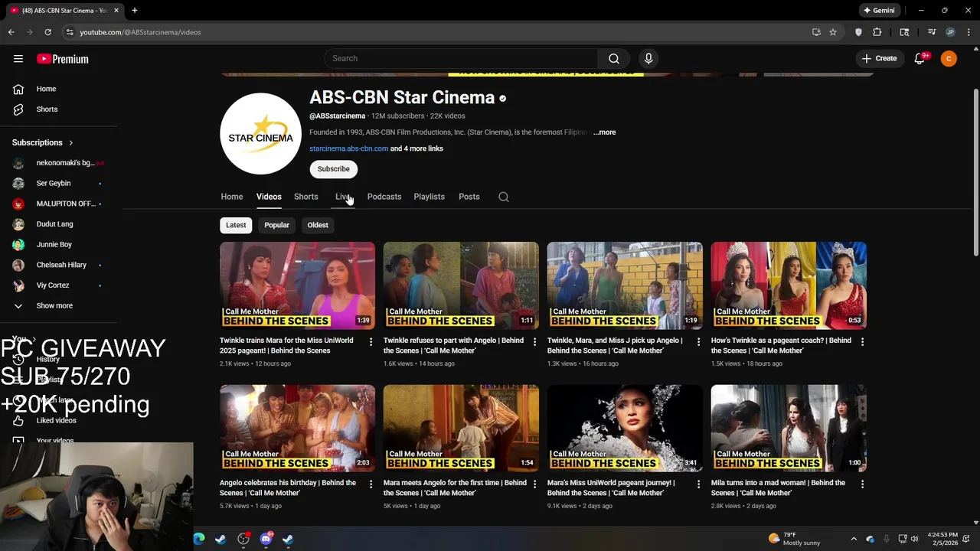
Task: Start voice search with microphone icon
Action: 648,59
